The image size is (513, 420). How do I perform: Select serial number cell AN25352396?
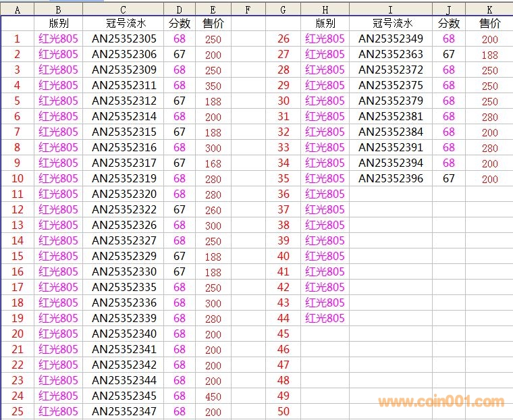(x=391, y=179)
